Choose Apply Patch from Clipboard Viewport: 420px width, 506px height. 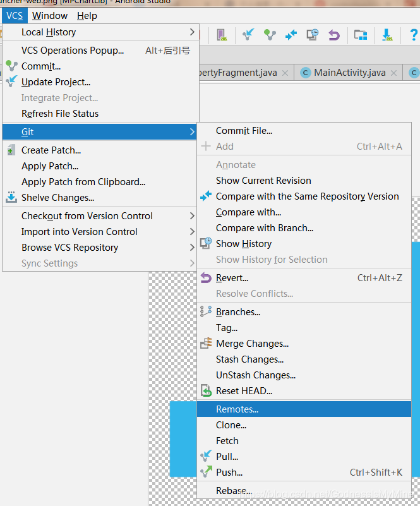100,182
